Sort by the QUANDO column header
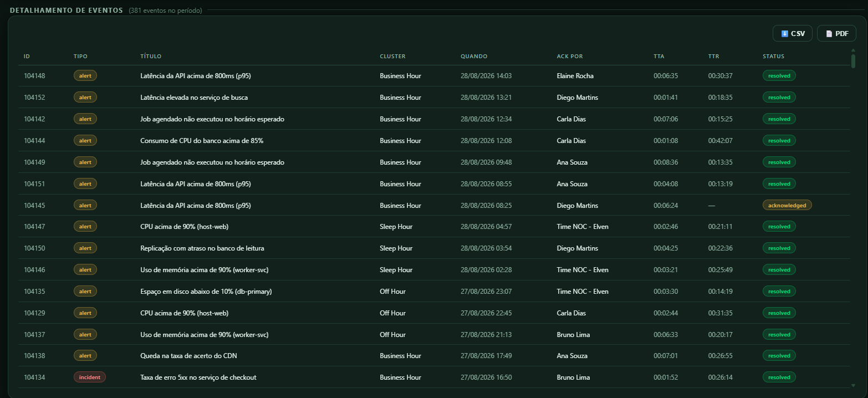Image resolution: width=868 pixels, height=398 pixels. (474, 57)
